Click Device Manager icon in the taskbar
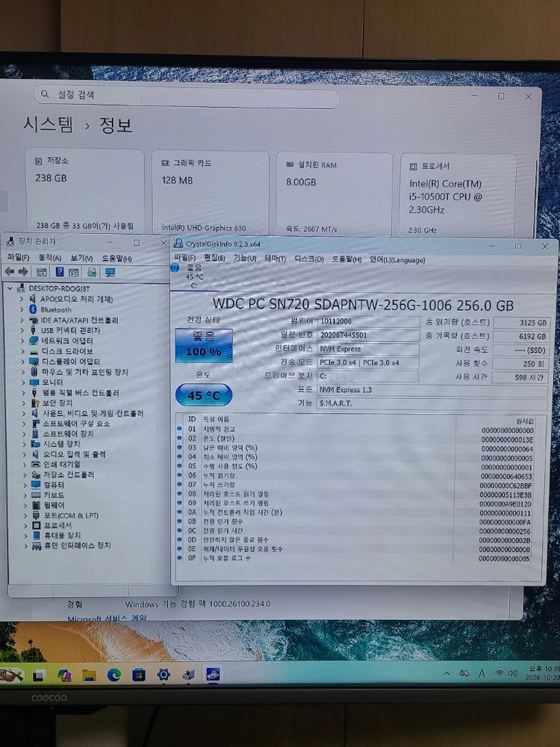 coord(188,675)
